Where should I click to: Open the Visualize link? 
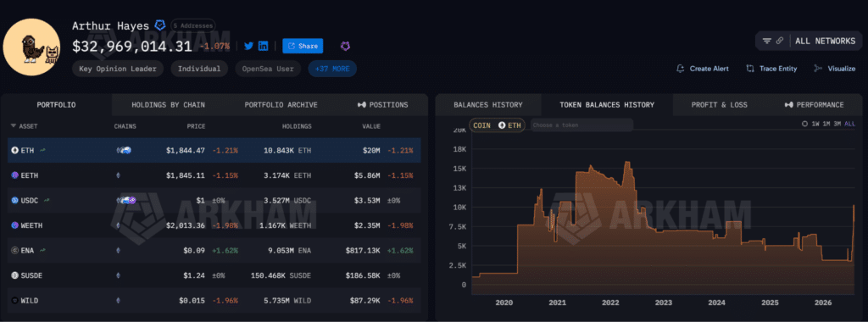tap(842, 69)
